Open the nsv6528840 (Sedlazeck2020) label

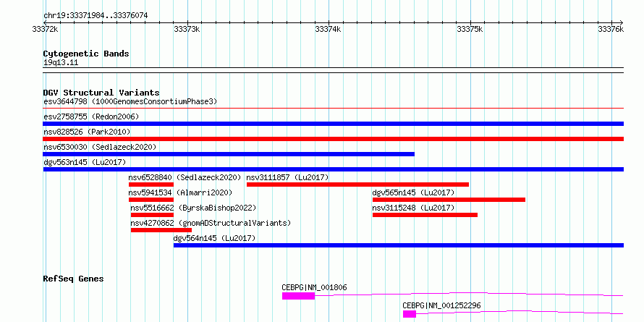185,177
